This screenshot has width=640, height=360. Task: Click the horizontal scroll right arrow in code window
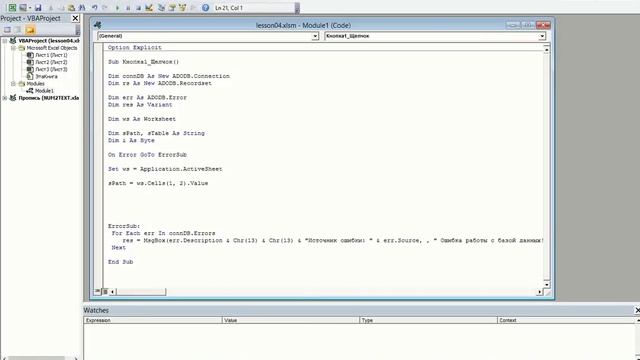point(540,292)
